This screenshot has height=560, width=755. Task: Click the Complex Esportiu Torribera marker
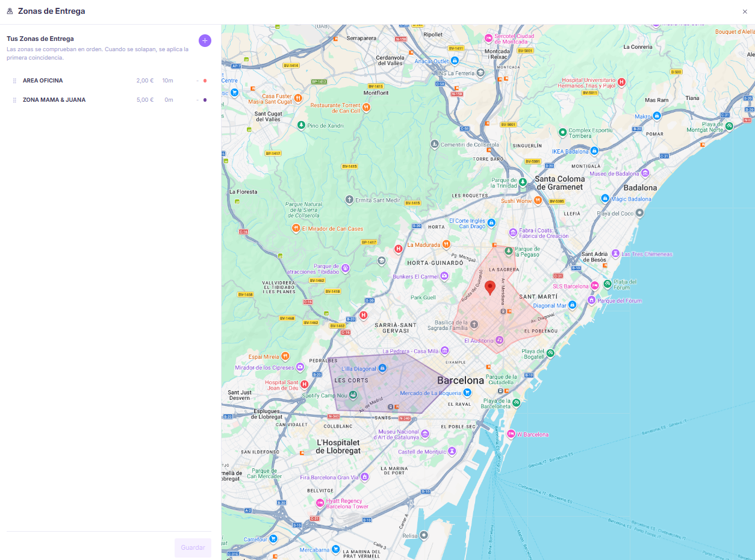pyautogui.click(x=562, y=132)
